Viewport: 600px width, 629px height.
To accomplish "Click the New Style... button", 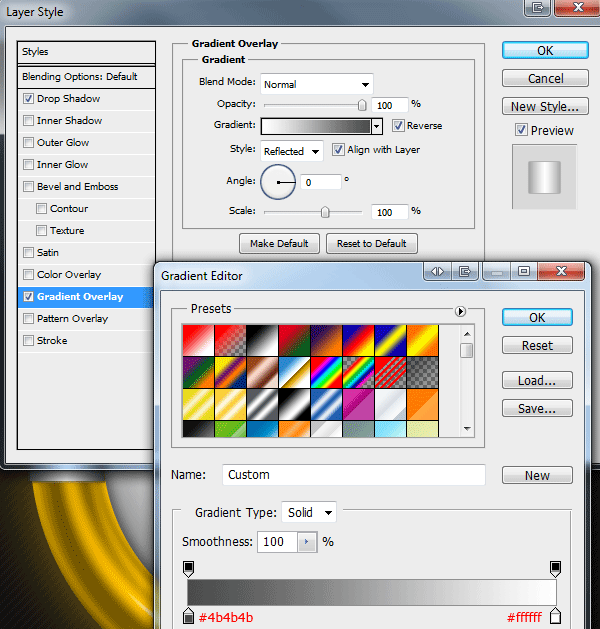I will pyautogui.click(x=545, y=106).
